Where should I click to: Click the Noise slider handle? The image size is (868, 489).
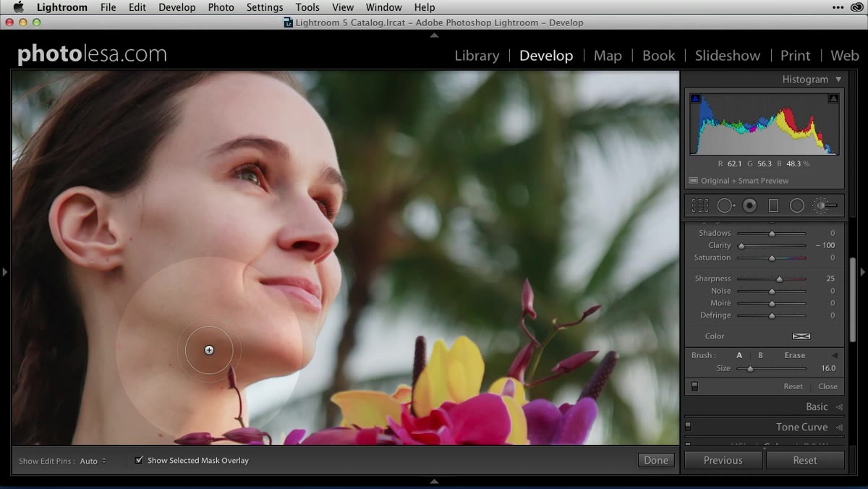pyautogui.click(x=772, y=292)
